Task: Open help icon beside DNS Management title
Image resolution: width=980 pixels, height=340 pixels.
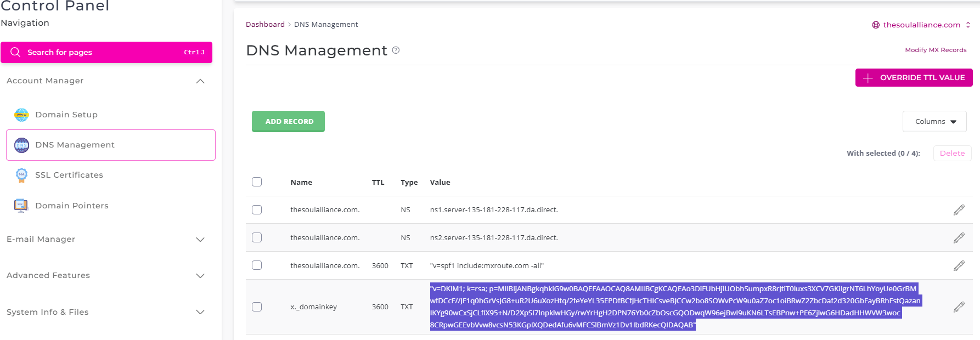Action: tap(396, 50)
